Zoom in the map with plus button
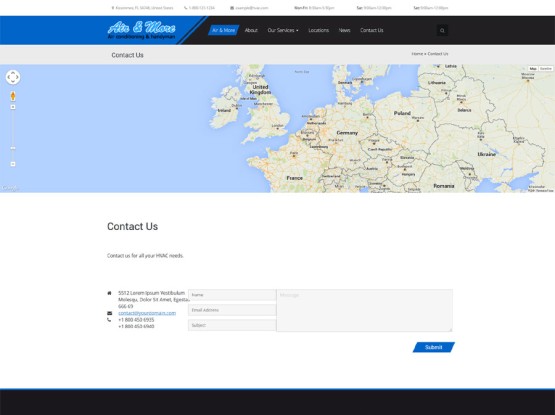Screen dimensions: 555x415 (13, 107)
